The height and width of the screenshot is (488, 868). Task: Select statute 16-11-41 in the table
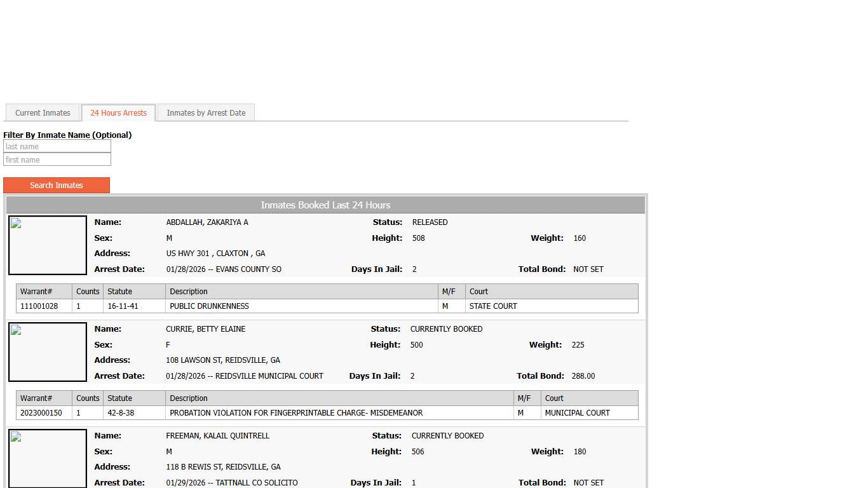123,306
